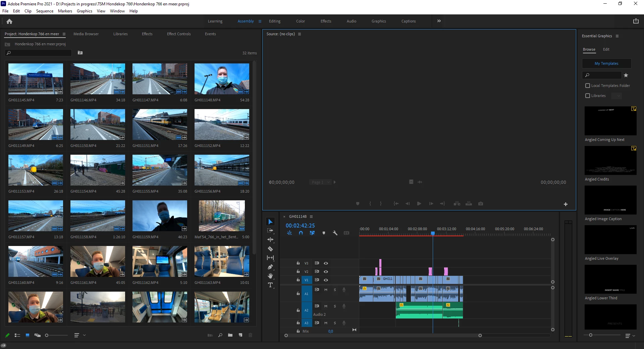Click the Quick Export share icon
Viewport: 644px width, 349px height.
tap(636, 21)
